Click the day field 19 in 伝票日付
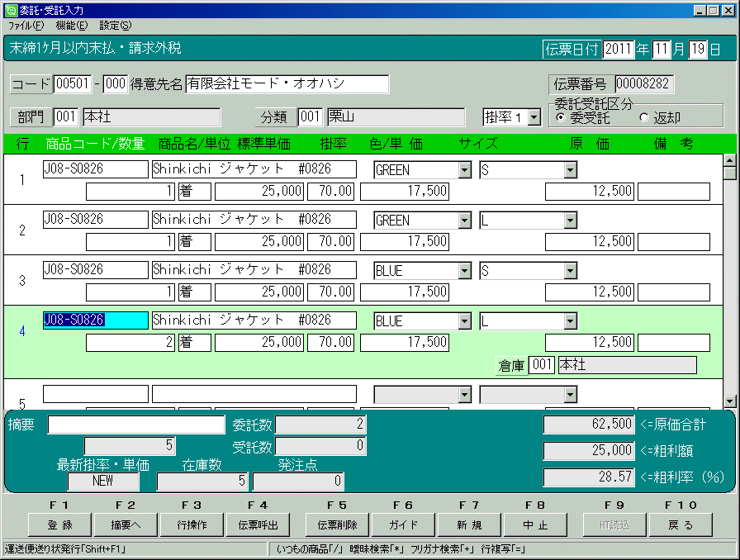 click(698, 49)
